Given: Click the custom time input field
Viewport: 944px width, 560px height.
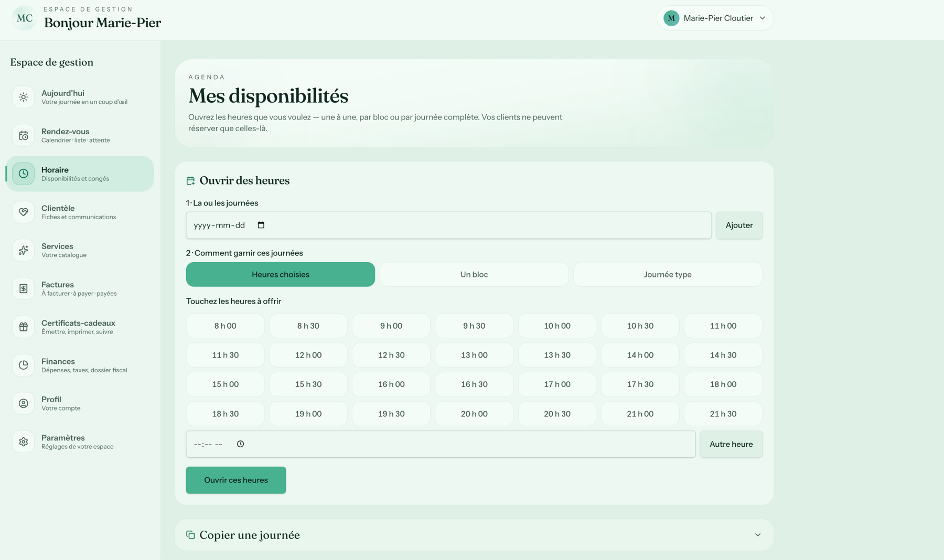Looking at the screenshot, I should pos(441,444).
